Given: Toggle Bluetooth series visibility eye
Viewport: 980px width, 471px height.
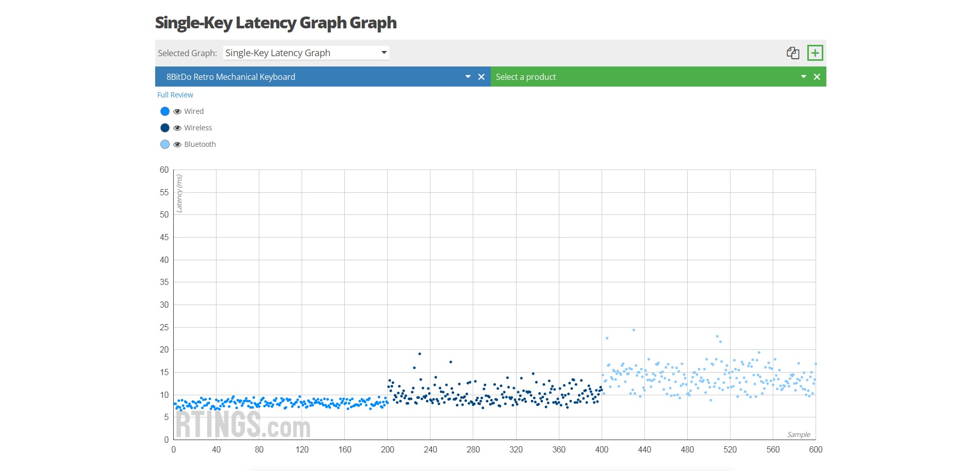Looking at the screenshot, I should (177, 144).
